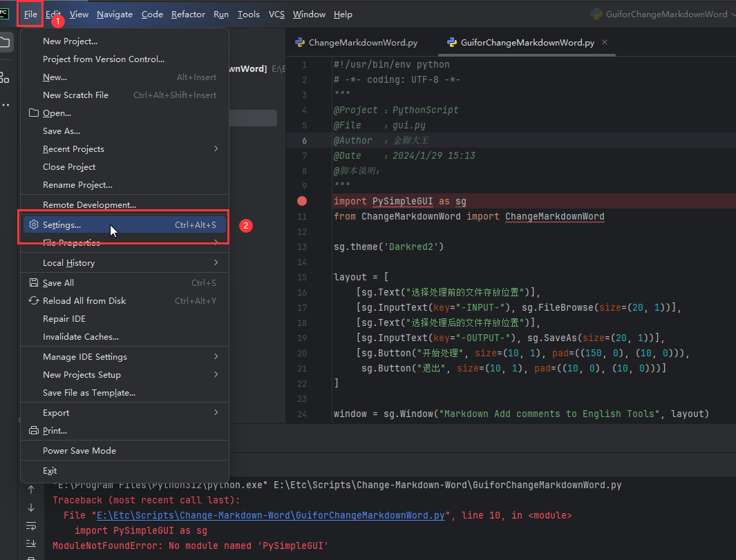Open the Refactor menu

click(188, 14)
